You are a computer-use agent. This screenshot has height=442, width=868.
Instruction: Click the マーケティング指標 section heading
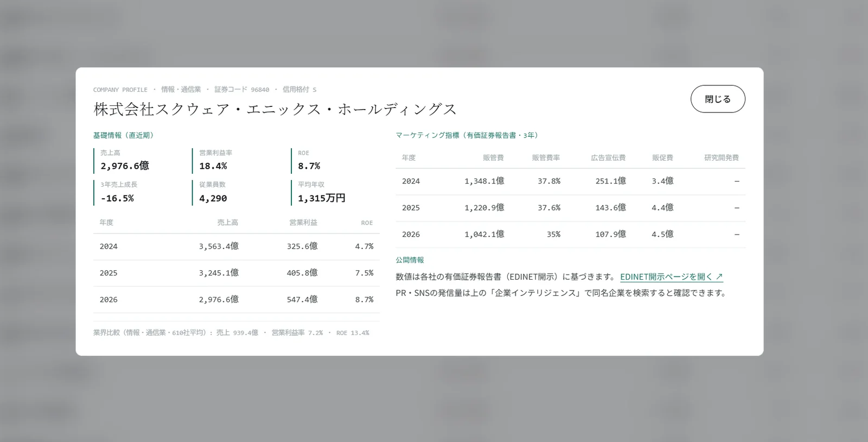[x=467, y=135]
